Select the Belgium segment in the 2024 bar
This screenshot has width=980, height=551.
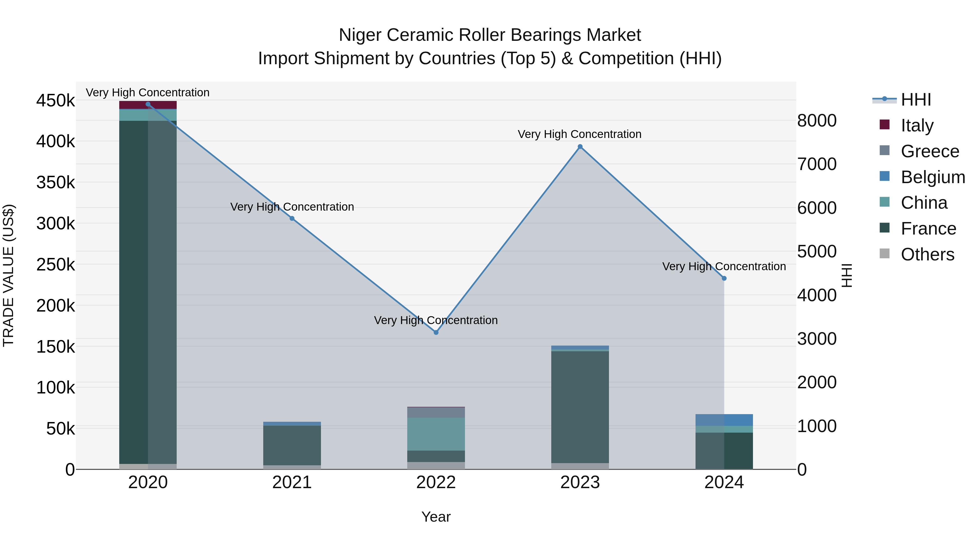pos(724,420)
